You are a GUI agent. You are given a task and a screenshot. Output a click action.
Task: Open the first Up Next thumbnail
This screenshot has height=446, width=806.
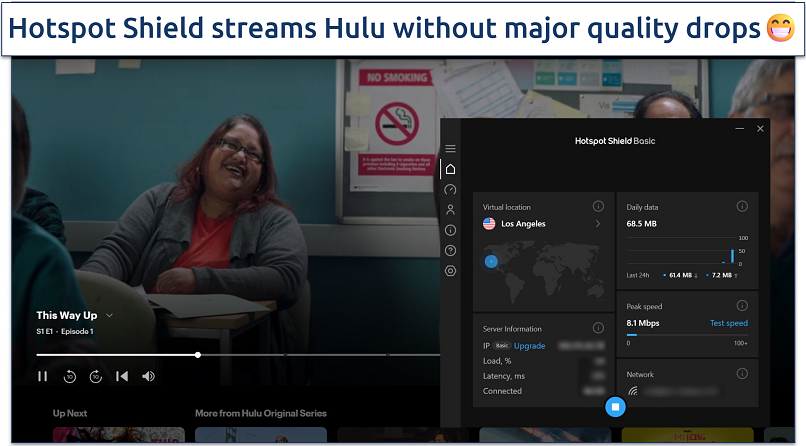[119, 435]
